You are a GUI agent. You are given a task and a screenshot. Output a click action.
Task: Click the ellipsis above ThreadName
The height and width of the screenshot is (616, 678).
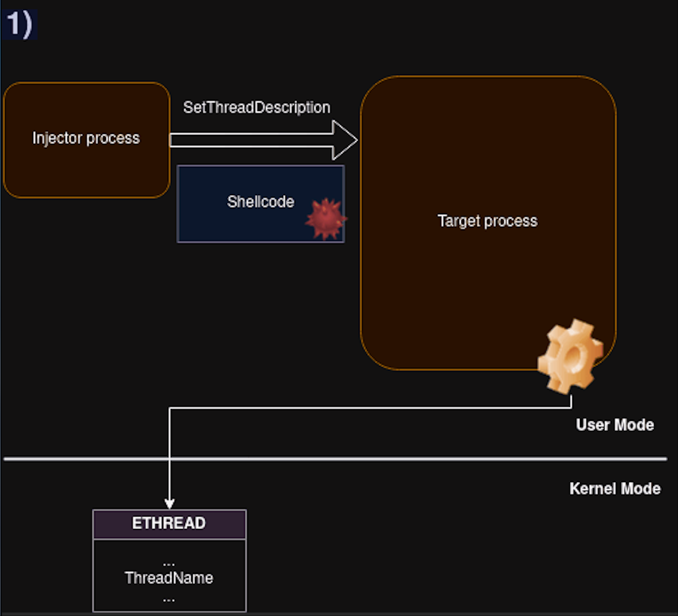point(169,564)
